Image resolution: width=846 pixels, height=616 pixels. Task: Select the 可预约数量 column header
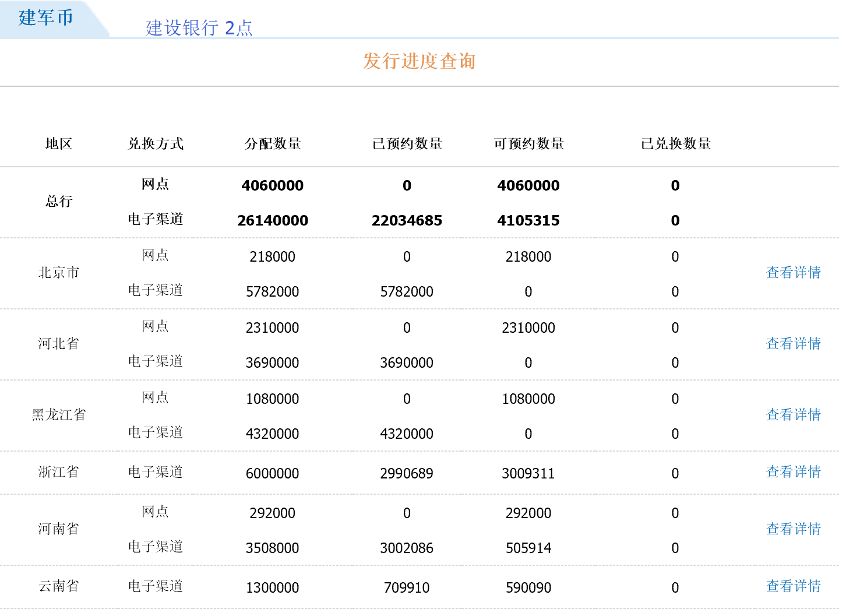[529, 144]
